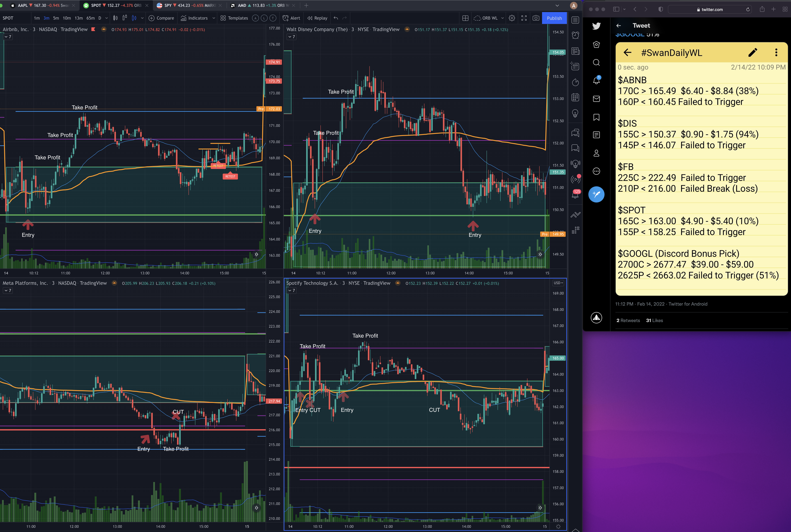Expand the Spotify chart indicator legend 7

pyautogui.click(x=292, y=290)
